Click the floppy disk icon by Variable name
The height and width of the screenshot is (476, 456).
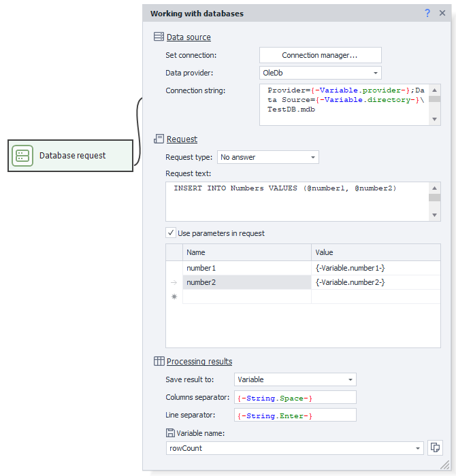(170, 432)
